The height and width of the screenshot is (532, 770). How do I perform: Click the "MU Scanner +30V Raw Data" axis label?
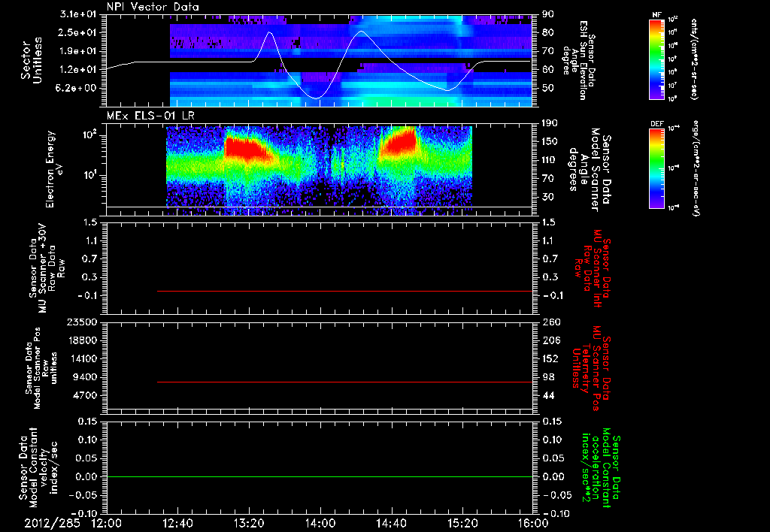point(47,268)
